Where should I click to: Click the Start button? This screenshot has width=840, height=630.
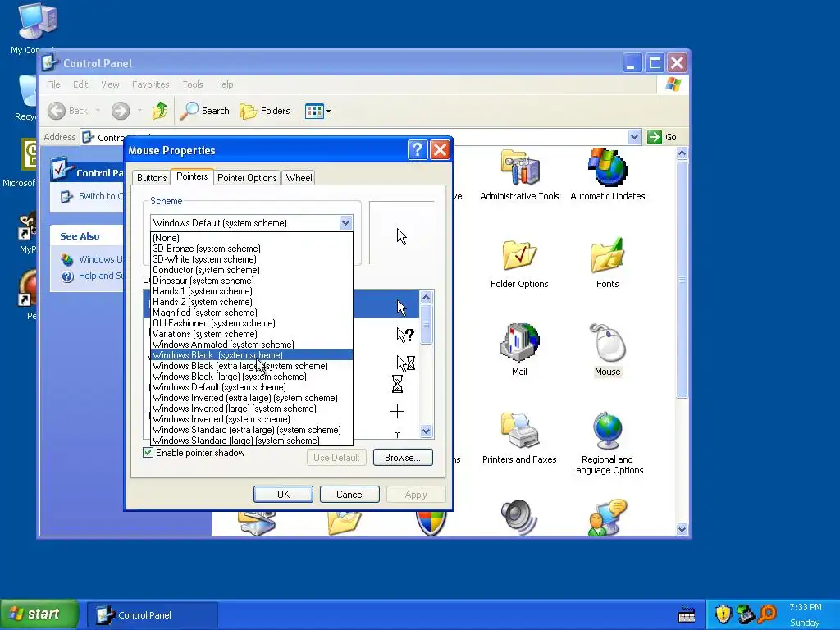(x=39, y=614)
